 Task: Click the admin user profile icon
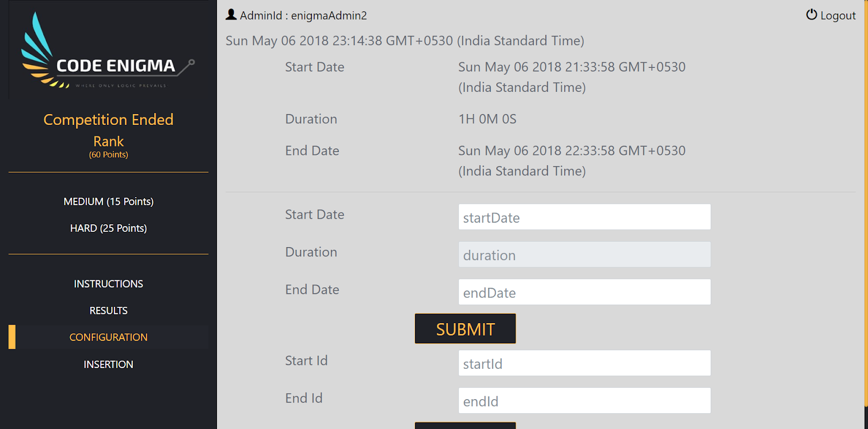(231, 15)
